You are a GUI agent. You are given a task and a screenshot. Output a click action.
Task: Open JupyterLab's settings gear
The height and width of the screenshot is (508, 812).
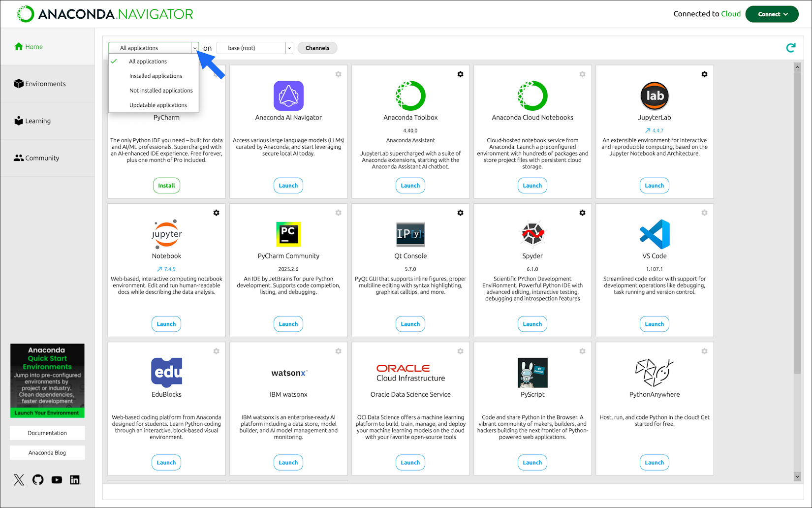[x=704, y=74]
